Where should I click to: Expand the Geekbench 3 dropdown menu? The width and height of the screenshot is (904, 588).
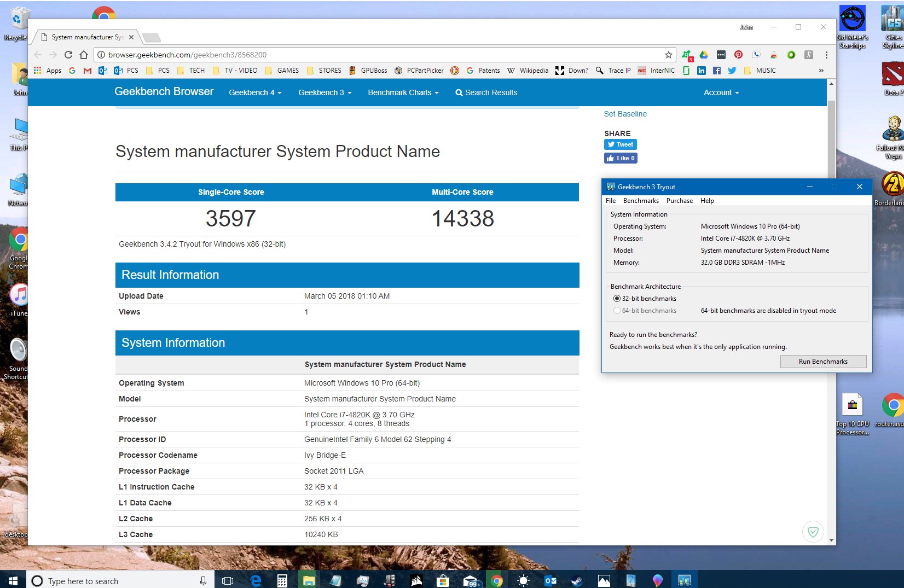point(325,92)
